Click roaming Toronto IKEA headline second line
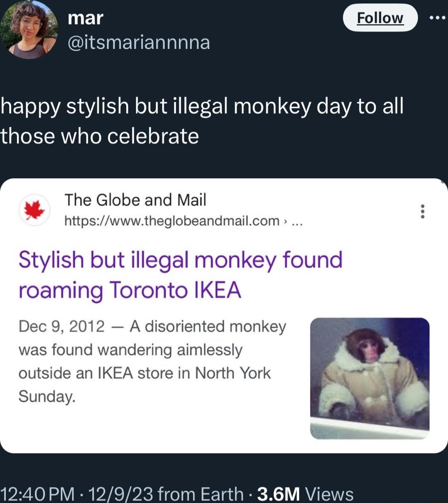448x503 pixels. pos(129,290)
